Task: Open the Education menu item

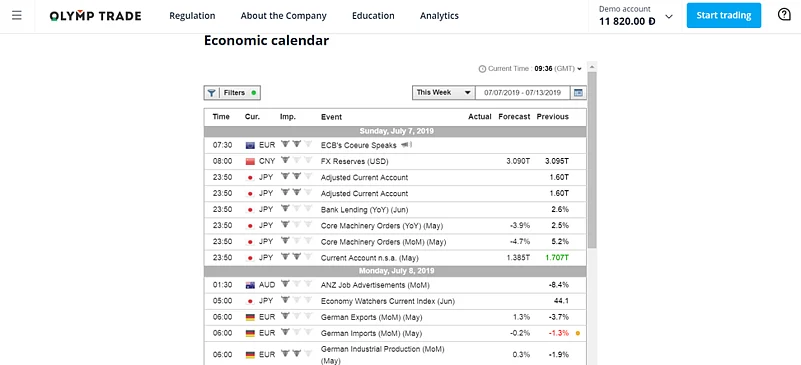Action: (x=373, y=16)
